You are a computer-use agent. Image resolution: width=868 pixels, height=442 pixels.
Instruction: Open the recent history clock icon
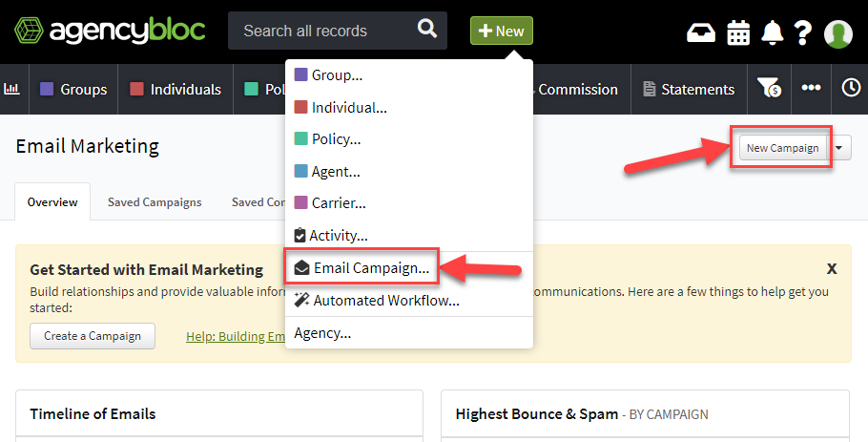[851, 88]
